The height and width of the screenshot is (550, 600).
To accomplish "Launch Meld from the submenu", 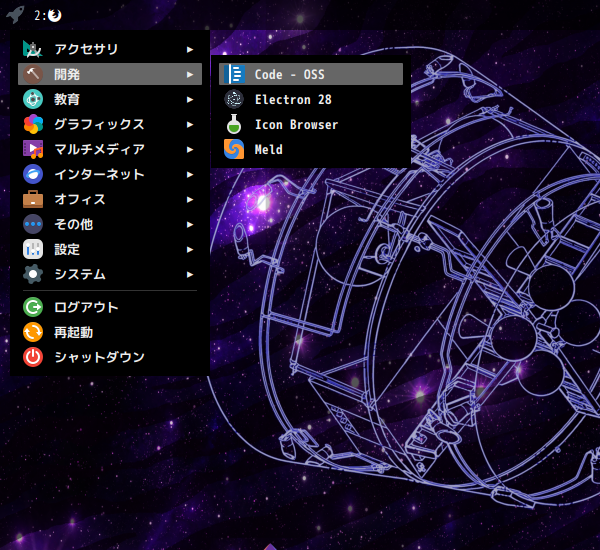I will click(311, 149).
